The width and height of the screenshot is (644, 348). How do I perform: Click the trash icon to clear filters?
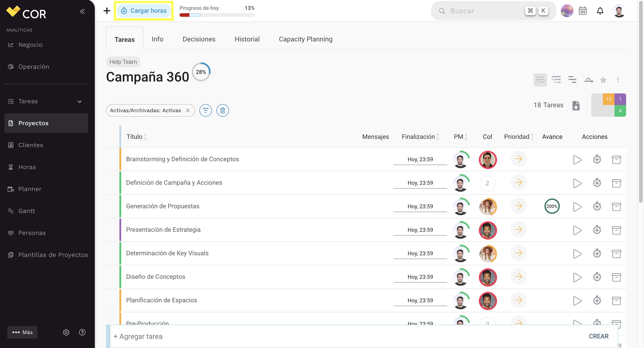(222, 110)
